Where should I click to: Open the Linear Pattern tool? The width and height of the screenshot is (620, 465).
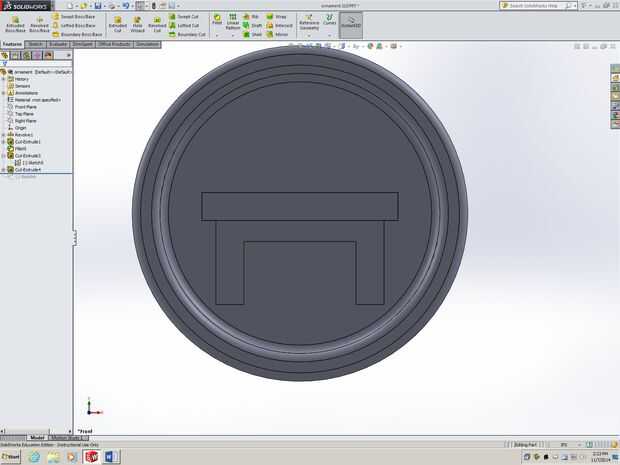pyautogui.click(x=233, y=22)
